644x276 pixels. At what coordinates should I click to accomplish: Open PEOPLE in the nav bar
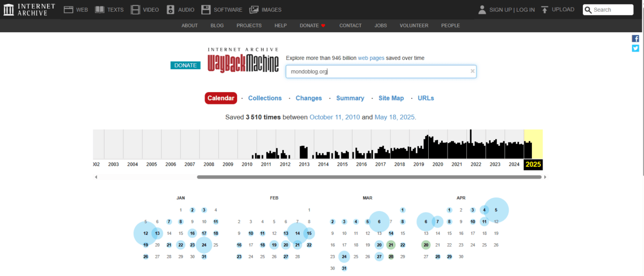tap(451, 26)
